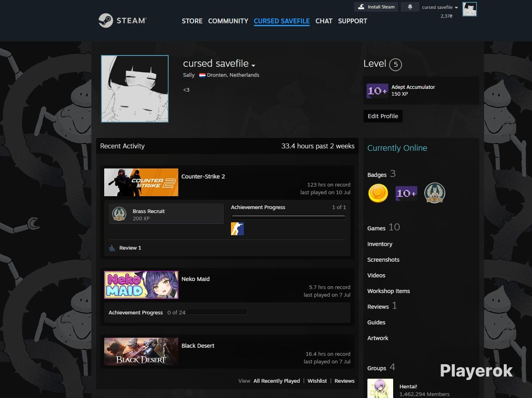Screen dimensions: 532x398
Task: Open the Groups 4 link
Action: click(381, 367)
